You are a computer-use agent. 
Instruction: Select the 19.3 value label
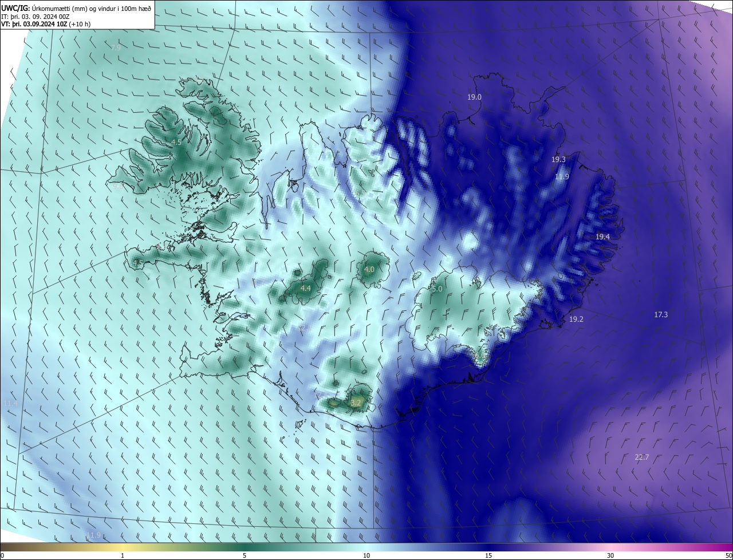point(558,160)
